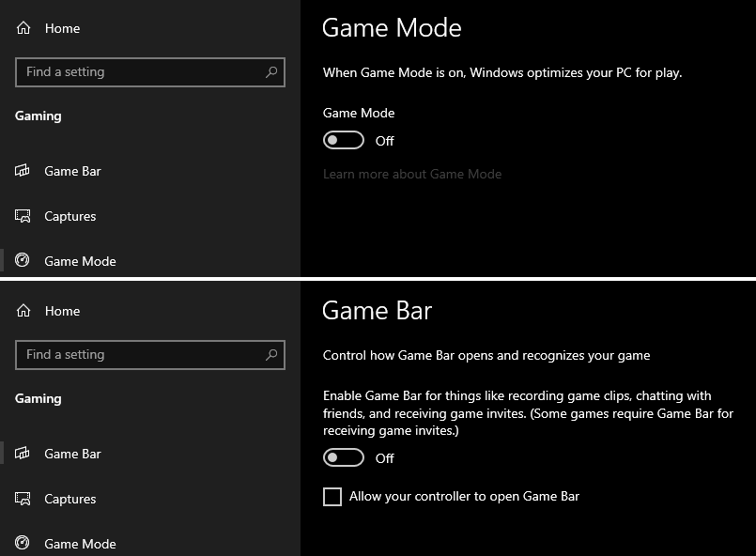Click the Captures sidebar icon on the Game Mode page
The width and height of the screenshot is (756, 556).
(23, 216)
